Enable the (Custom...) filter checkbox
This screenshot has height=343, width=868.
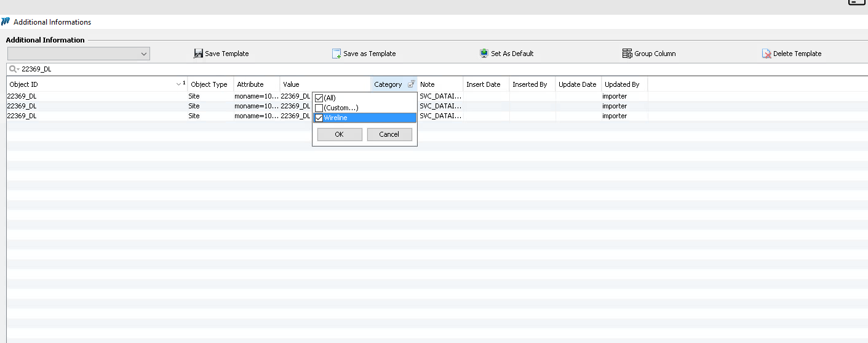[x=319, y=108]
